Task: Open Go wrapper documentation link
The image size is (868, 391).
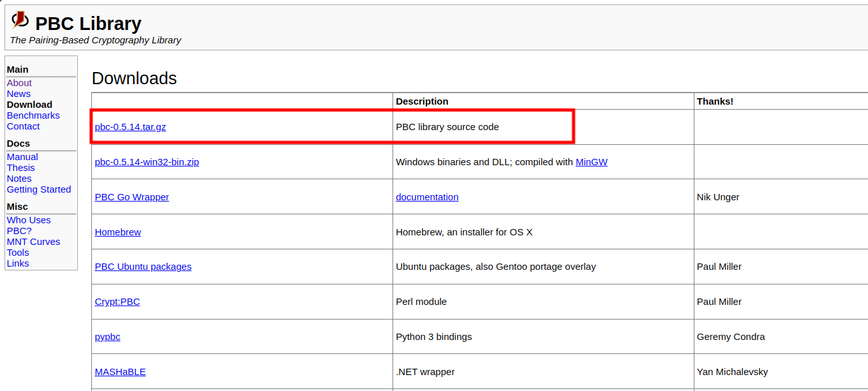Action: 427,197
